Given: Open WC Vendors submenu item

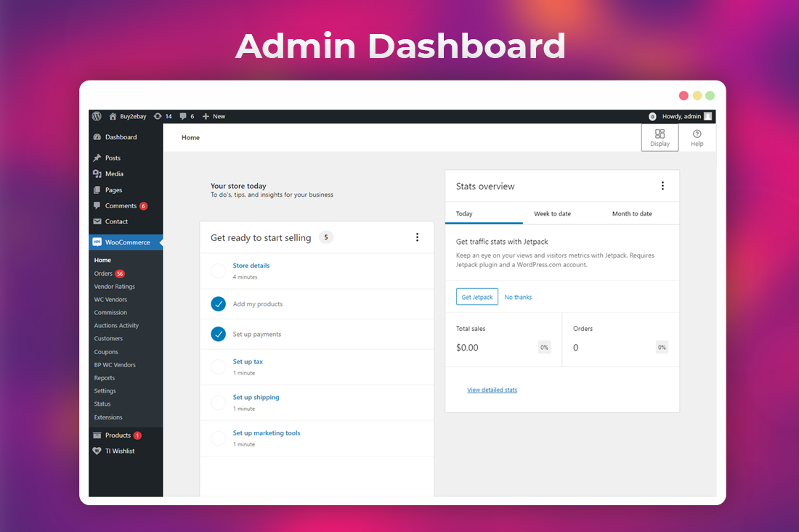Looking at the screenshot, I should [x=110, y=299].
